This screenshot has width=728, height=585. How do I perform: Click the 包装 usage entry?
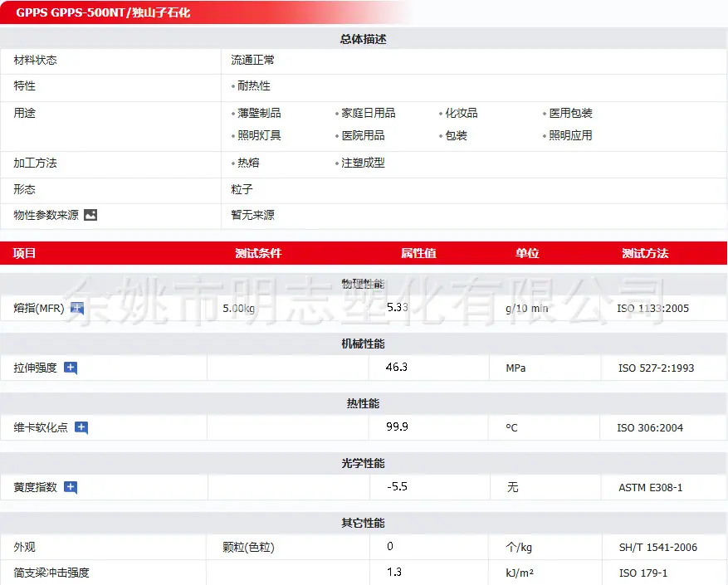456,135
